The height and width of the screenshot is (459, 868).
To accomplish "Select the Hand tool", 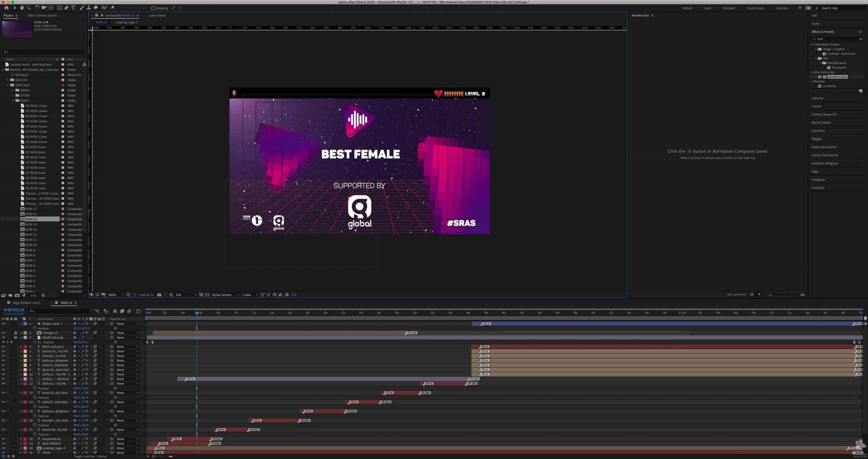I will [22, 8].
